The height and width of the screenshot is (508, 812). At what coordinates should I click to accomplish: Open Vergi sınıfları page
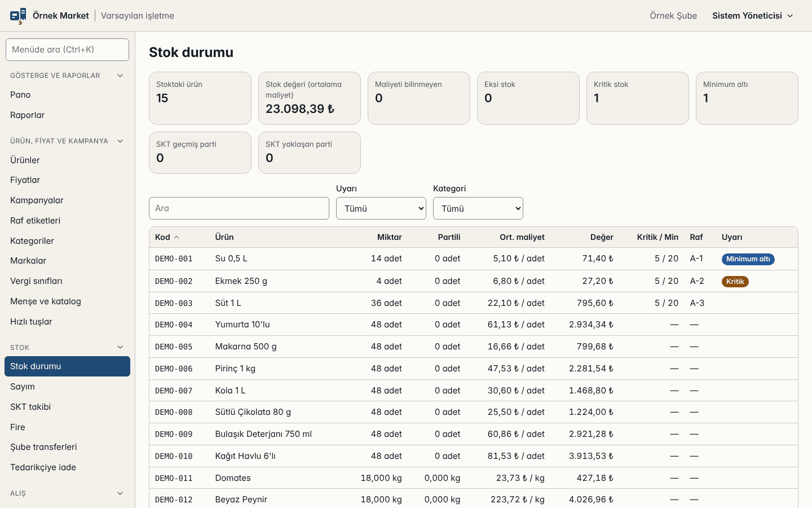(67, 281)
